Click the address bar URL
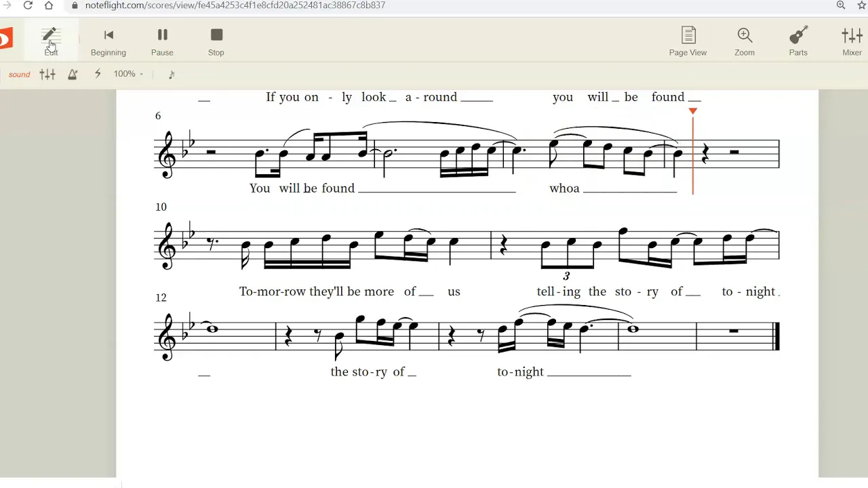Screen dimensions: 868x488 (235, 5)
